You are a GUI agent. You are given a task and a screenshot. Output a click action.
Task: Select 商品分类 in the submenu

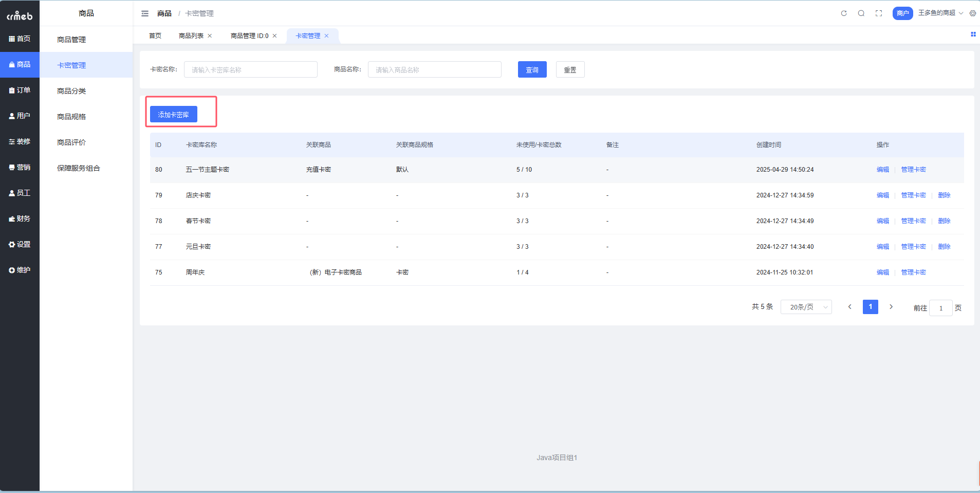point(71,91)
